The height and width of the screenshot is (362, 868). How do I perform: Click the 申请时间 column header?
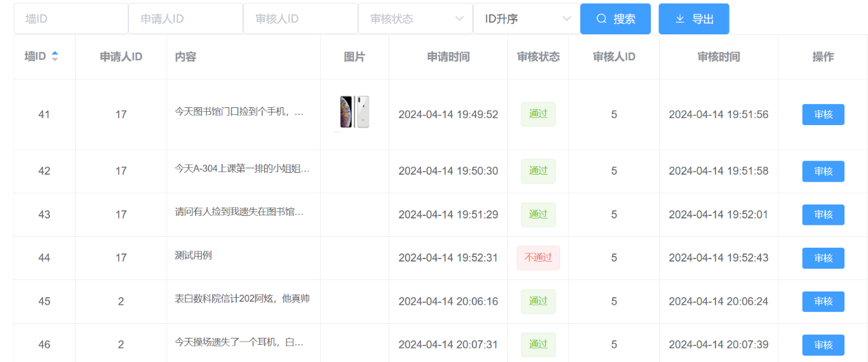pos(448,57)
